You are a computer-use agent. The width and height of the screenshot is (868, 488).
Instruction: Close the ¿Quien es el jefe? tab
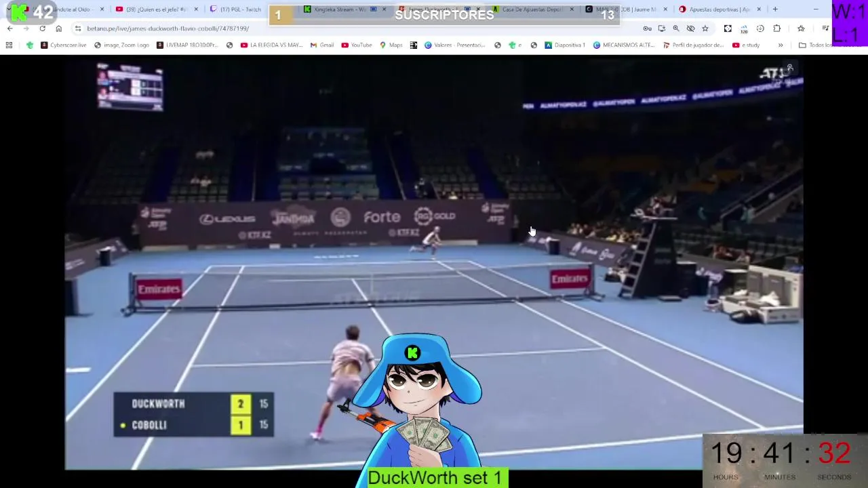click(196, 9)
